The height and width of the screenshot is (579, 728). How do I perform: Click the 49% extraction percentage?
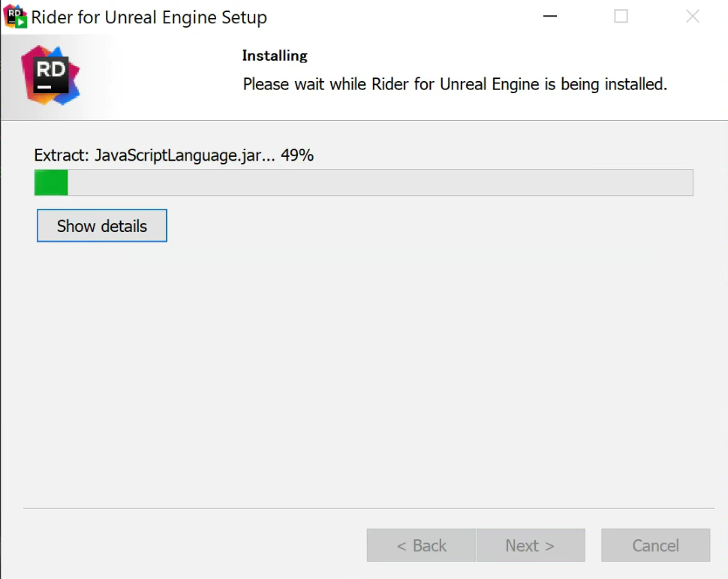[x=297, y=155]
